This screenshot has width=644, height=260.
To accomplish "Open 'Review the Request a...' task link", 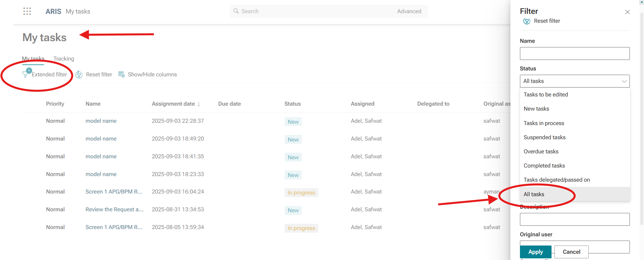I will pos(114,210).
